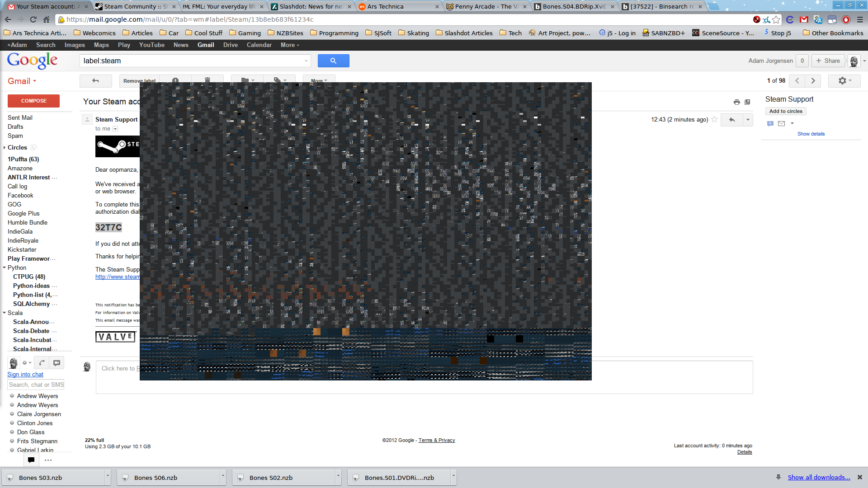Open Calendar from the Google top bar

coord(259,45)
